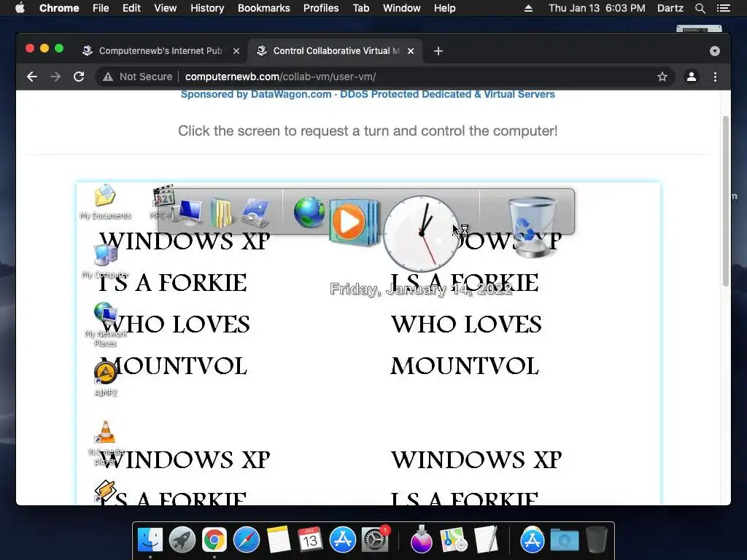Image resolution: width=747 pixels, height=560 pixels.
Task: Launch AIMP2 shortcut on XP desktop
Action: 105,373
